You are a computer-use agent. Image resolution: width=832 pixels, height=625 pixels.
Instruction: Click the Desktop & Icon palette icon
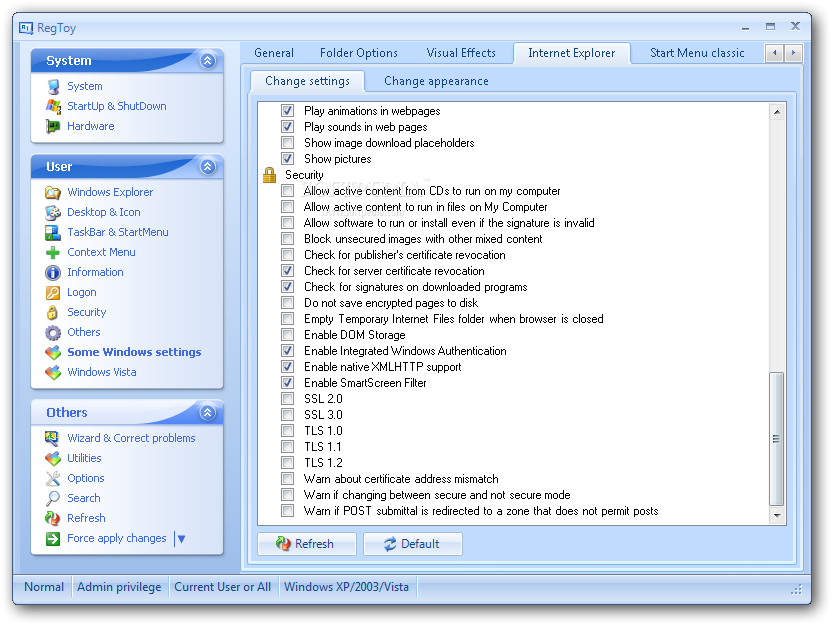[53, 212]
